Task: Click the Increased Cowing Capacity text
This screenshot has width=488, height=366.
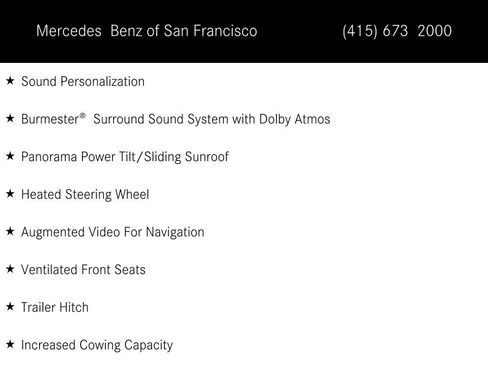Action: pyautogui.click(x=97, y=345)
